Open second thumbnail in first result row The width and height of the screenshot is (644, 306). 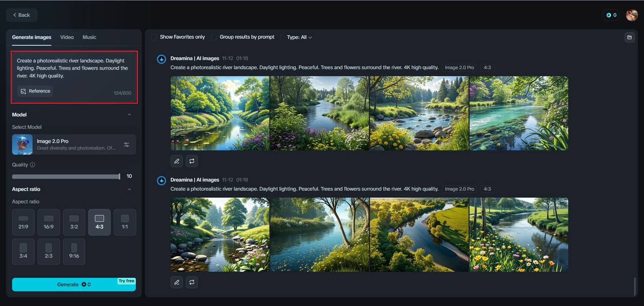(319, 113)
